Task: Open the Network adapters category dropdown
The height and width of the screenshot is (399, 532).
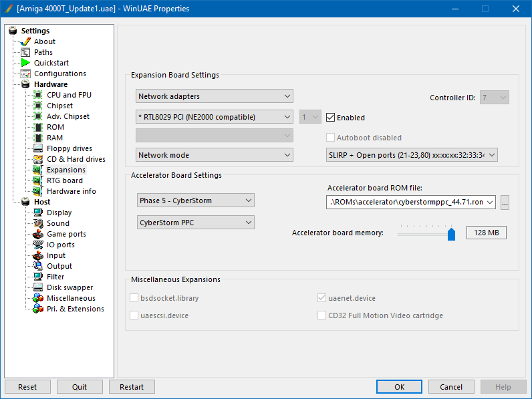Action: click(214, 96)
